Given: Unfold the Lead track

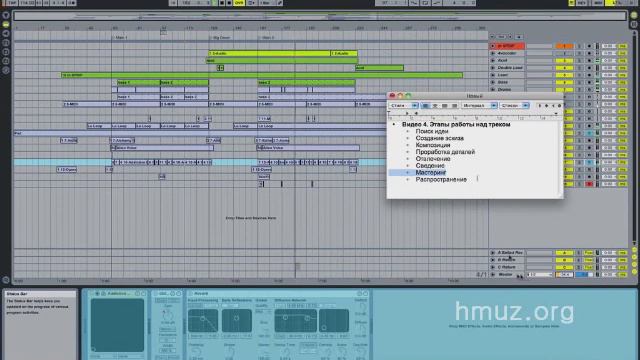Looking at the screenshot, I should tap(493, 75).
